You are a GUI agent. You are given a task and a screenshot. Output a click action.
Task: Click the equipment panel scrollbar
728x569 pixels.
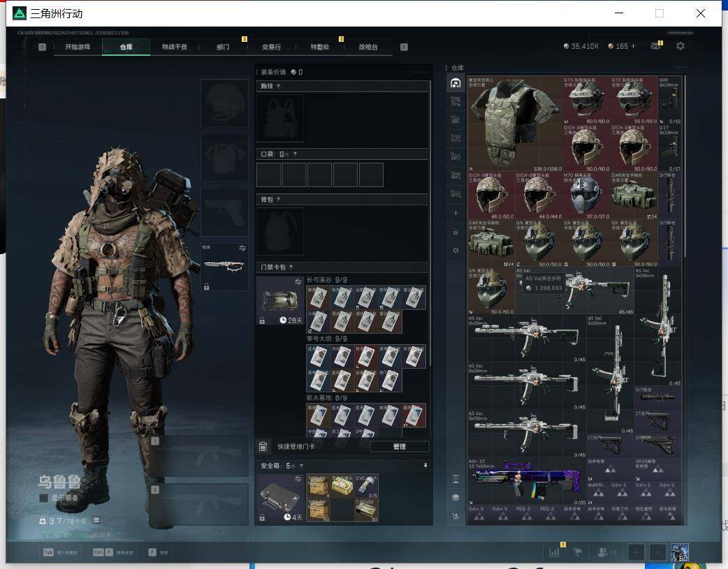(x=430, y=223)
